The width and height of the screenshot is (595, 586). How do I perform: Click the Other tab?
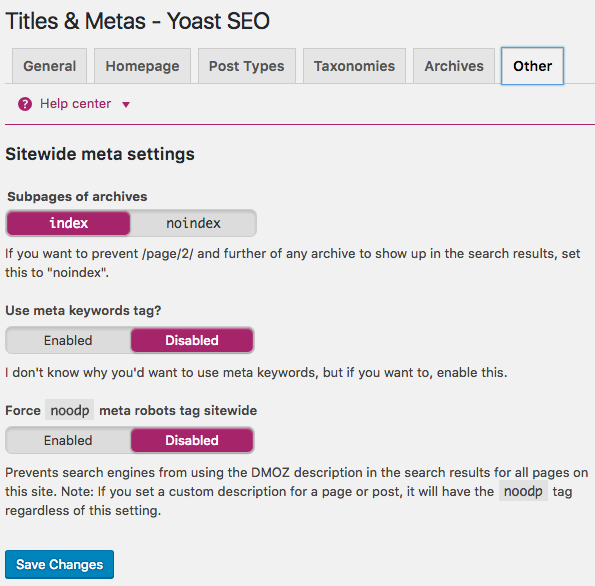[532, 66]
